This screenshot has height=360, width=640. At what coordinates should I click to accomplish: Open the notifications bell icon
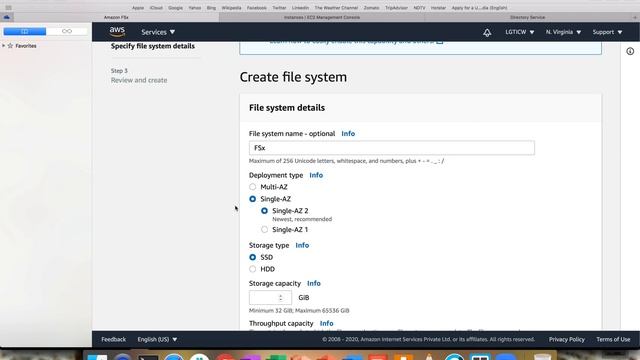point(487,32)
